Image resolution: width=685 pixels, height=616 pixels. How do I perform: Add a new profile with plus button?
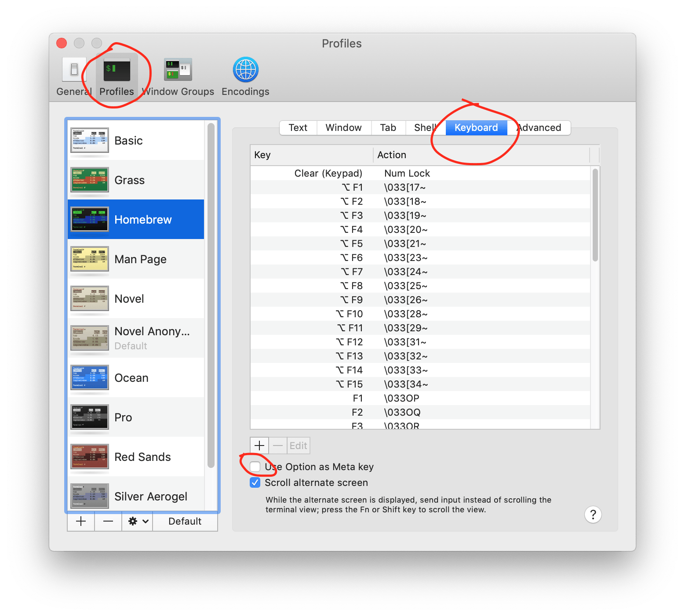[x=81, y=522]
